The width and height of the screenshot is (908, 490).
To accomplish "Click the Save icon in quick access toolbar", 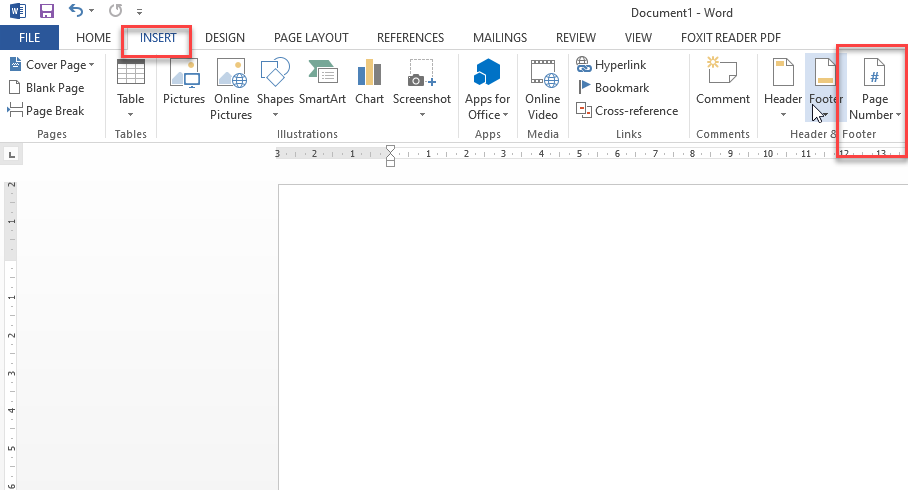I will tap(46, 12).
